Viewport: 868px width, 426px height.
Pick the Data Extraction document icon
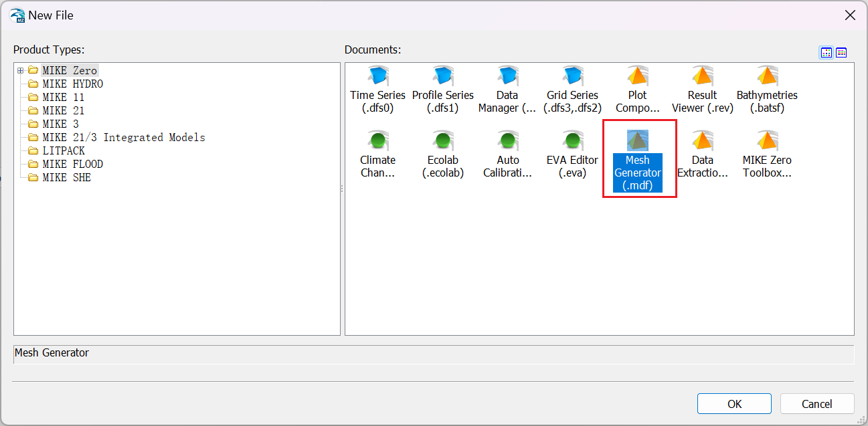702,140
